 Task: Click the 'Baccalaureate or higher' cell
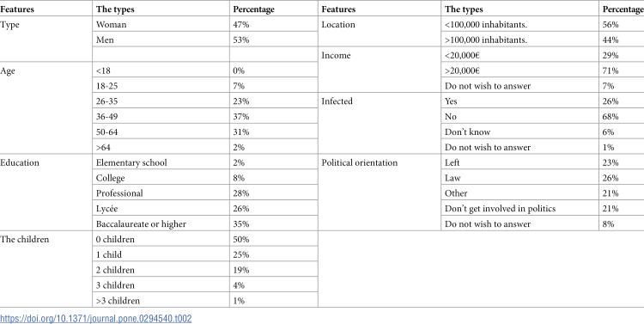pos(161,223)
